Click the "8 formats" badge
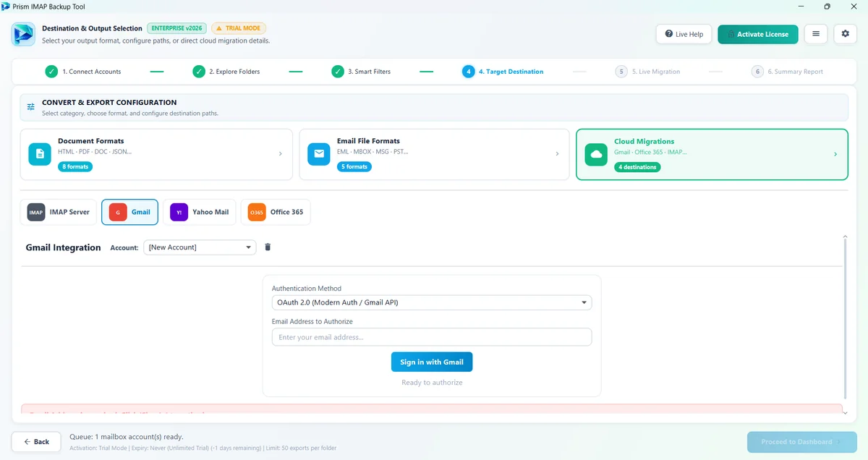Screen dimensions: 868x460 pyautogui.click(x=75, y=167)
